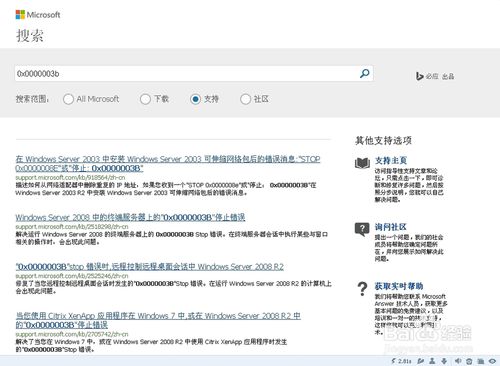Click the Bing logo beside search box
The height and width of the screenshot is (366, 500).
435,76
